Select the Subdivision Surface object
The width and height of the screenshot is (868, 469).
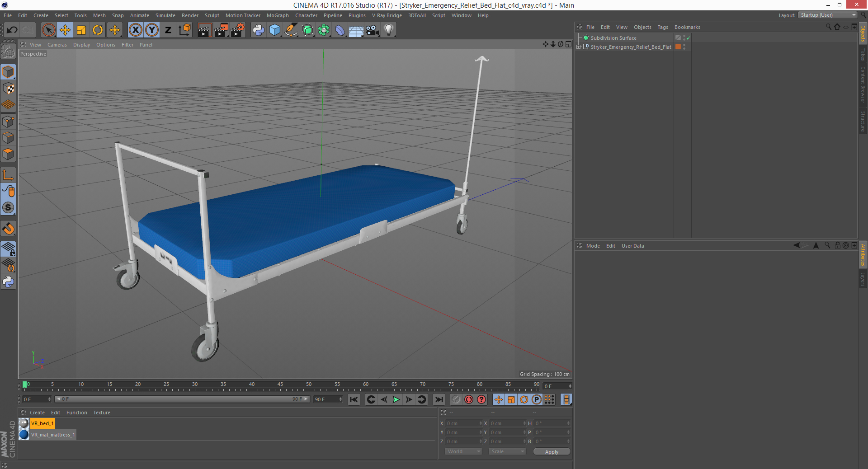[613, 38]
